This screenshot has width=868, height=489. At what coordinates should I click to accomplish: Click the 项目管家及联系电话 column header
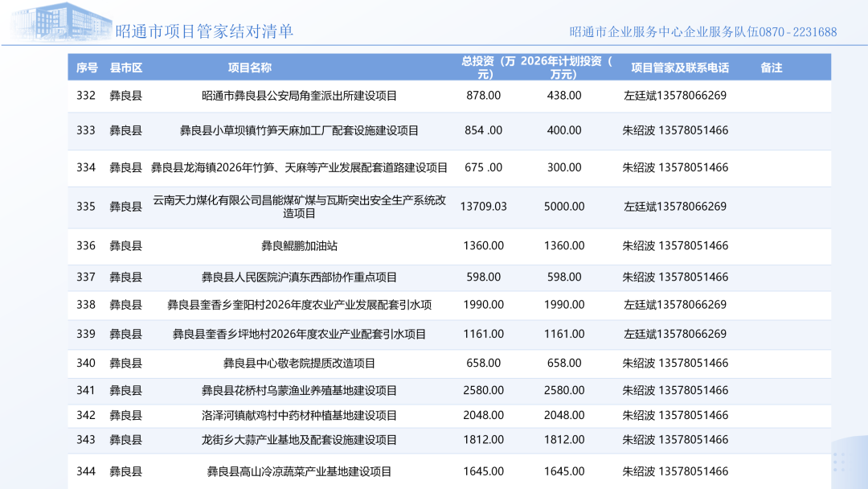(x=680, y=68)
